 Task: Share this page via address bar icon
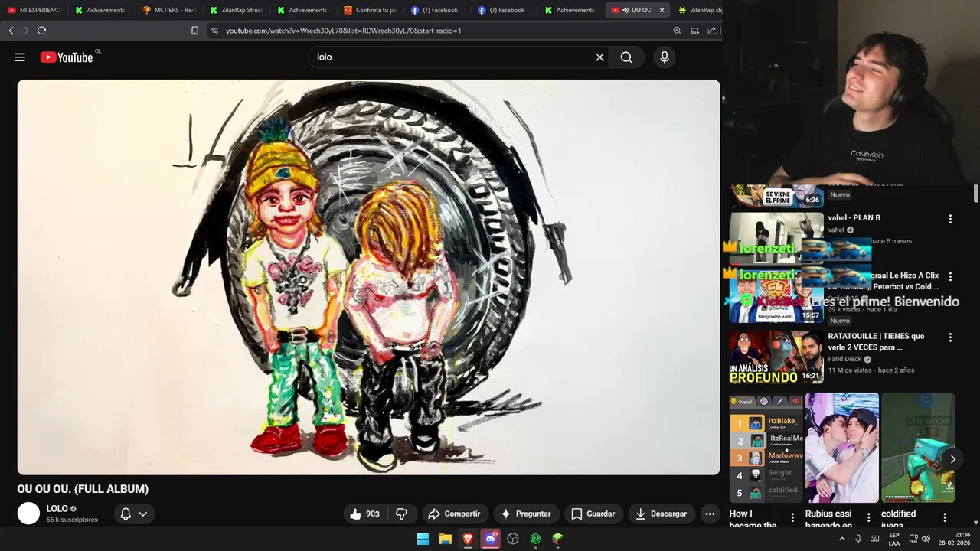click(x=712, y=31)
